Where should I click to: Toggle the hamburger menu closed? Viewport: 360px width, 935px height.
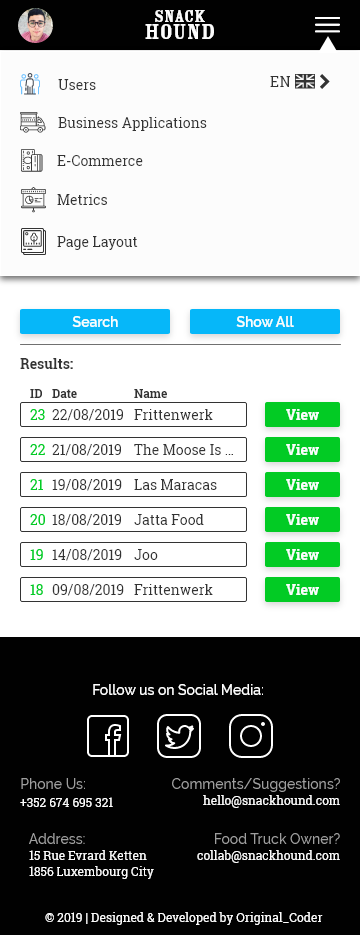(x=327, y=25)
